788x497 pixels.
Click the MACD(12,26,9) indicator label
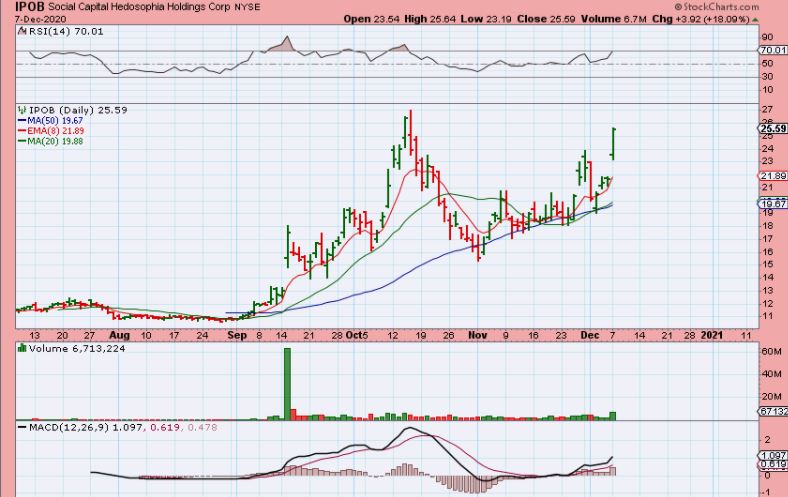[x=69, y=427]
